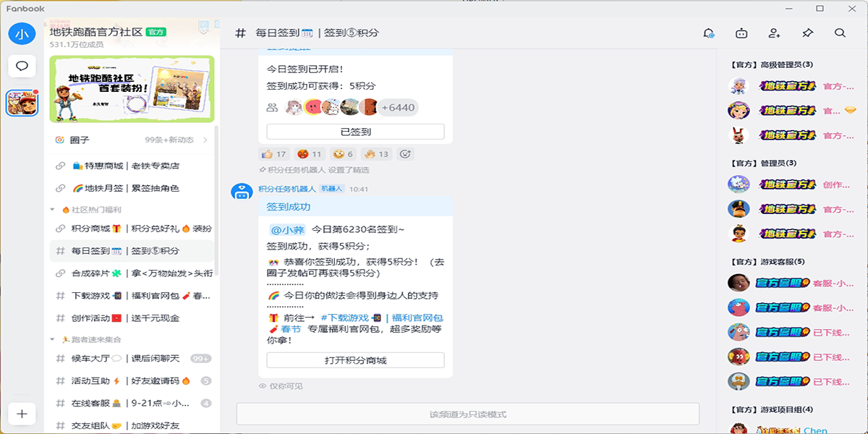This screenshot has width=868, height=434.
Task: Click 官方 badge next to server name
Action: pos(156,32)
